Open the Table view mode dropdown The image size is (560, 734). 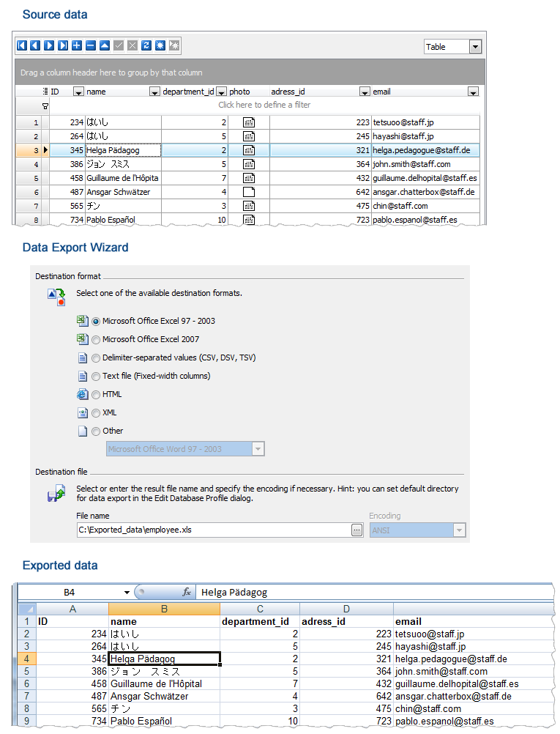tap(475, 47)
